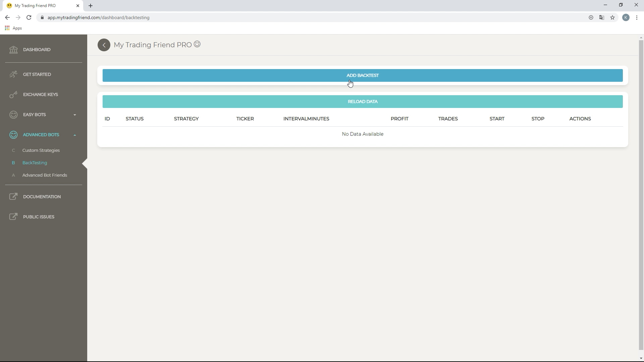Click the Actions column header

tap(580, 119)
